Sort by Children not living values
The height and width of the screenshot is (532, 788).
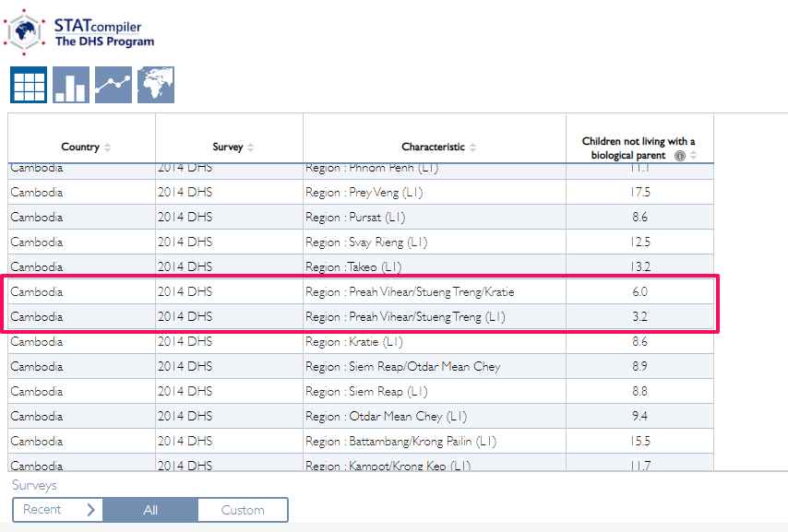click(694, 156)
